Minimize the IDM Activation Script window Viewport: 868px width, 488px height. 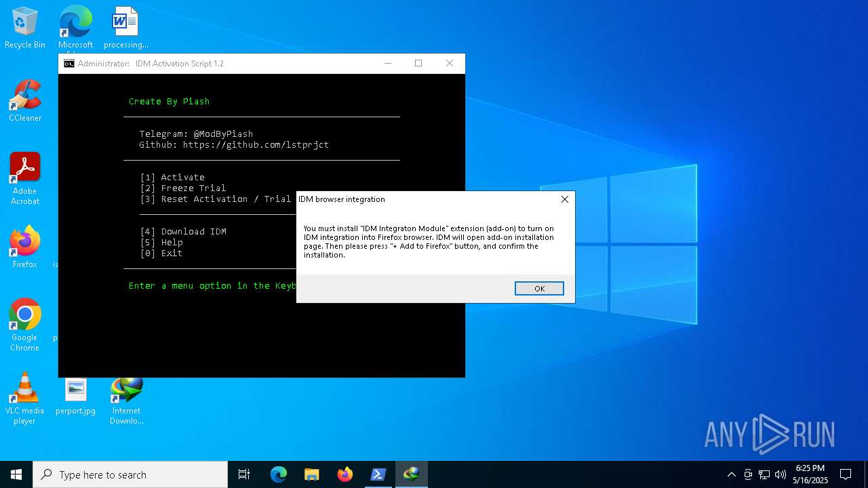coord(388,63)
